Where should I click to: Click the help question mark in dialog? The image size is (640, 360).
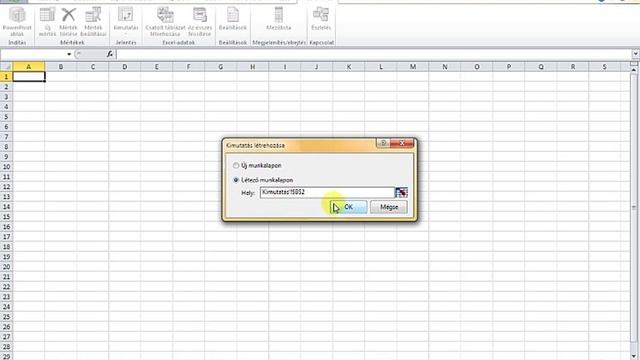[383, 143]
